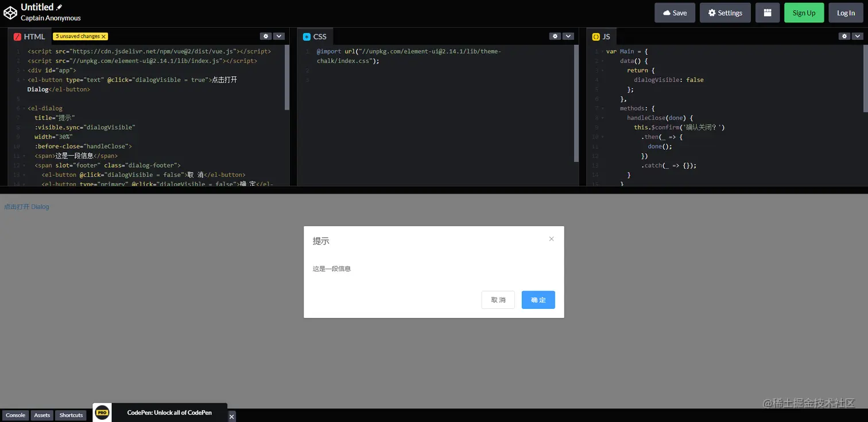Click the element-ui index.js script line
This screenshot has height=422, width=868.
142,61
